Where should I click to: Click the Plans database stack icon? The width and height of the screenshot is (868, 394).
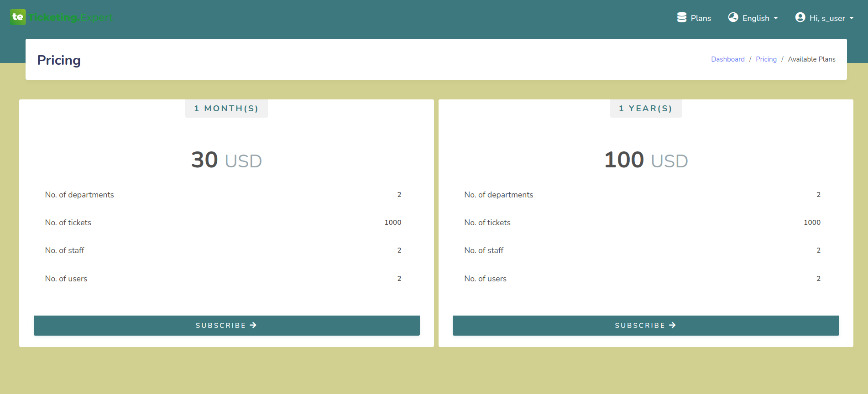681,17
